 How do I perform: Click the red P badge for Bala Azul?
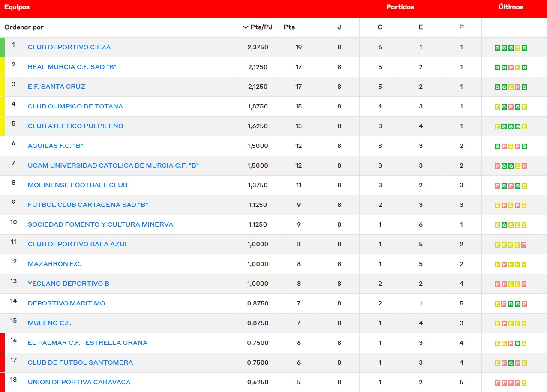524,245
